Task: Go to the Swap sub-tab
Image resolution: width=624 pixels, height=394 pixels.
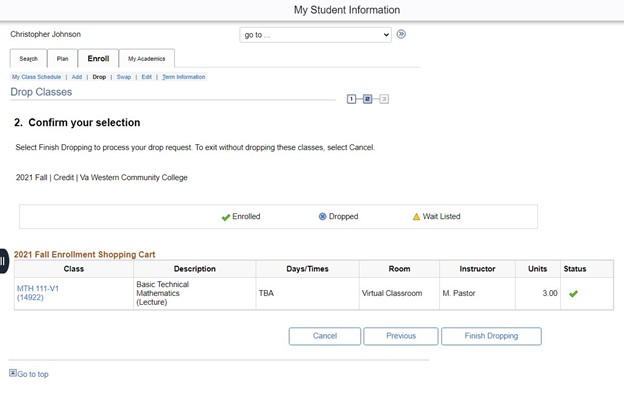Action: point(124,77)
